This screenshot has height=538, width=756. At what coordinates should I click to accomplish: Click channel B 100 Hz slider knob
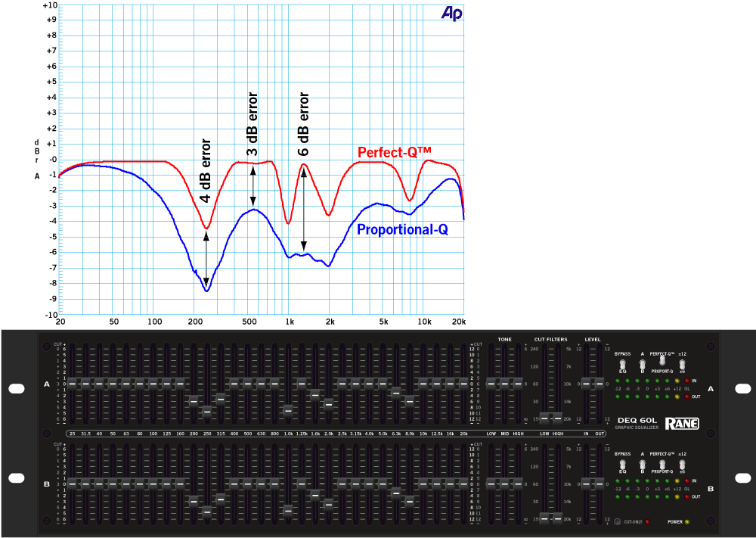(x=153, y=484)
